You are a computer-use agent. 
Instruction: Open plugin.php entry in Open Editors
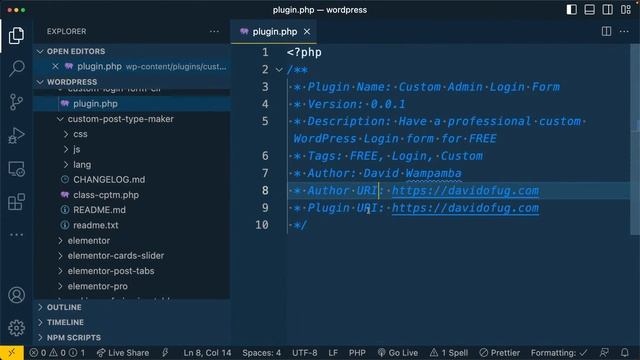pos(131,66)
